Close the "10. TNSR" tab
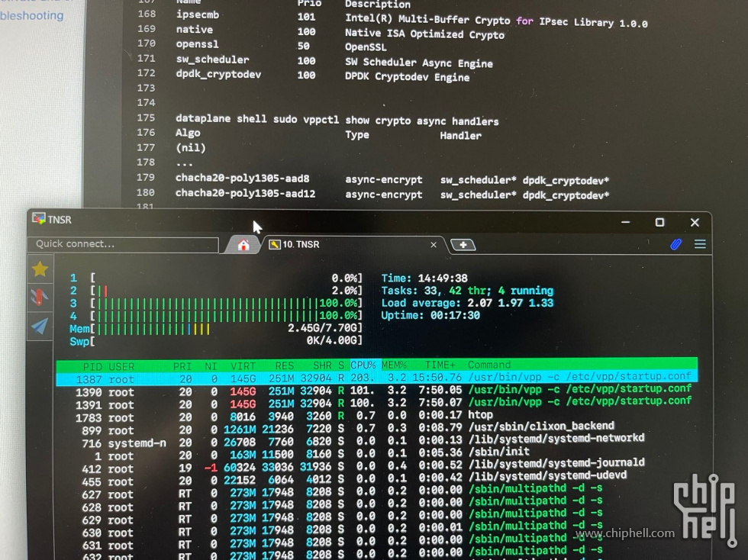The height and width of the screenshot is (560, 748). pos(434,245)
